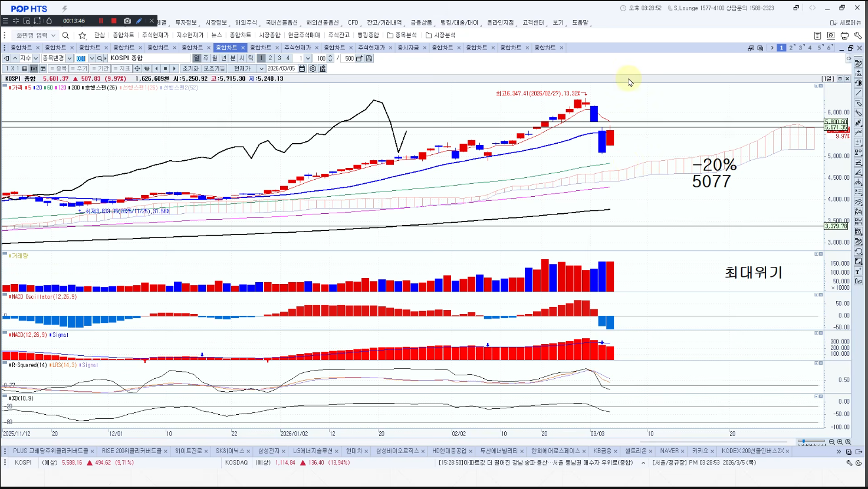The image size is (868, 489).
Task: Toggle the 분 minute period button
Action: coord(232,58)
